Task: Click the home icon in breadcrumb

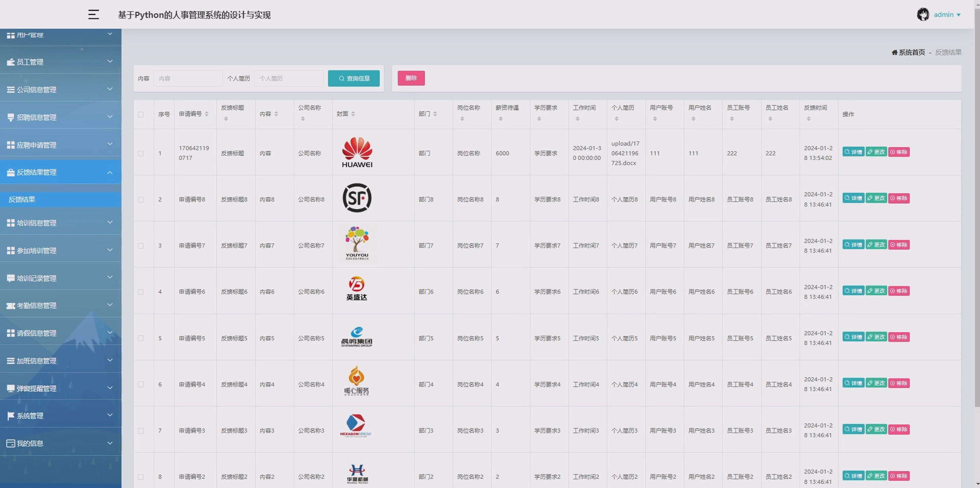Action: pos(894,53)
